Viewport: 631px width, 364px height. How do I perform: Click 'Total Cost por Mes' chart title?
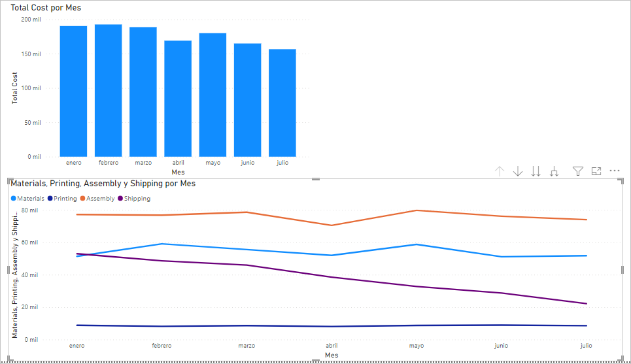click(46, 8)
